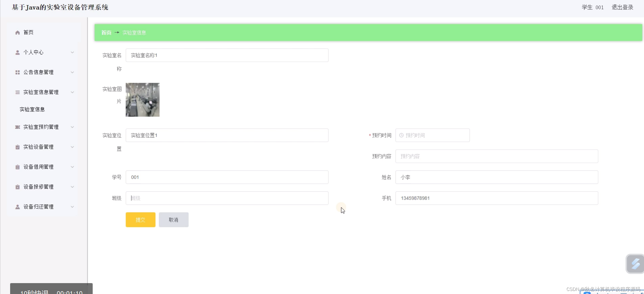Expand the 个人中心 chevron
This screenshot has height=294, width=644.
(x=72, y=52)
